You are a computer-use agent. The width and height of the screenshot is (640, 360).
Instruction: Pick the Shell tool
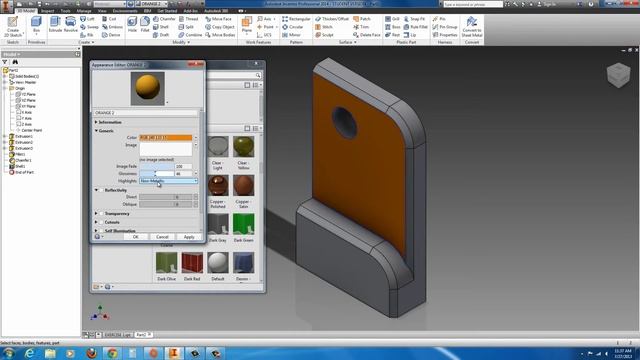pyautogui.click(x=161, y=27)
